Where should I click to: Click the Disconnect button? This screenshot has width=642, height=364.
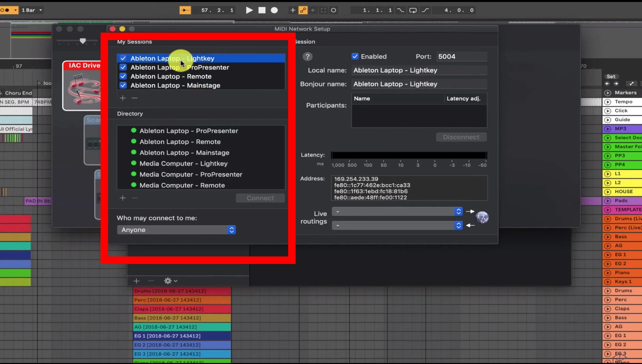461,137
